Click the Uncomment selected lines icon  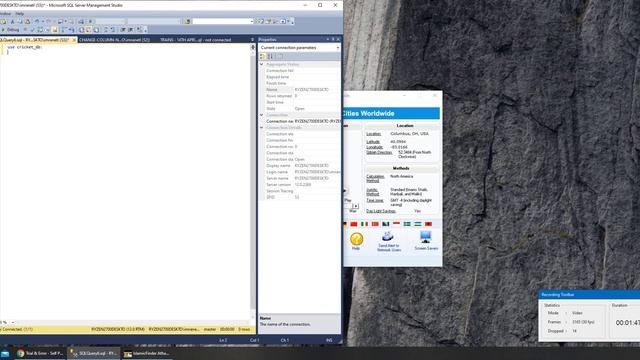pyautogui.click(x=113, y=29)
